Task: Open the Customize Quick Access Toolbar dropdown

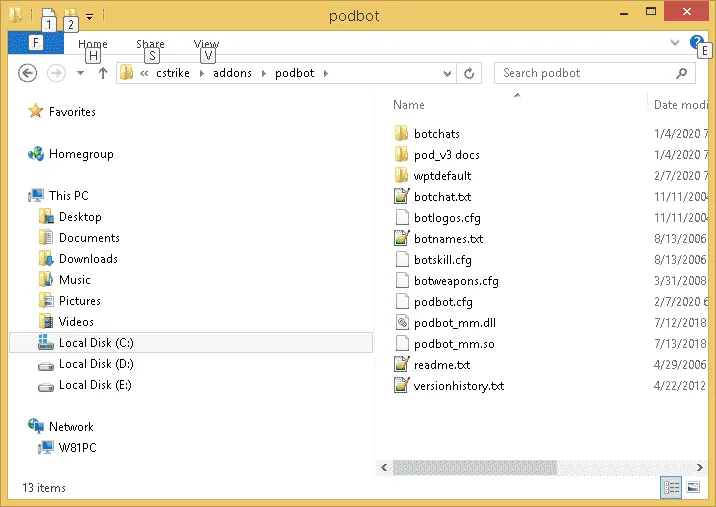Action: tap(90, 17)
